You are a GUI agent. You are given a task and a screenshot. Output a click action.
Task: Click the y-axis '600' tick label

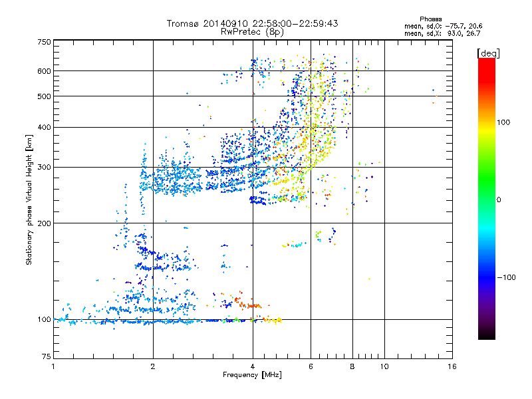pos(44,71)
